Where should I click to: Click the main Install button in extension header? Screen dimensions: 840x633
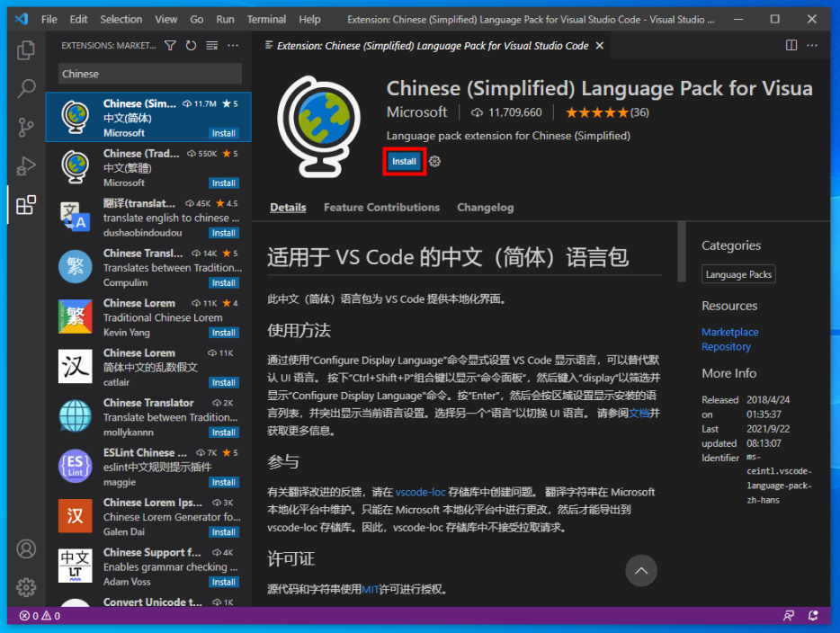point(405,161)
